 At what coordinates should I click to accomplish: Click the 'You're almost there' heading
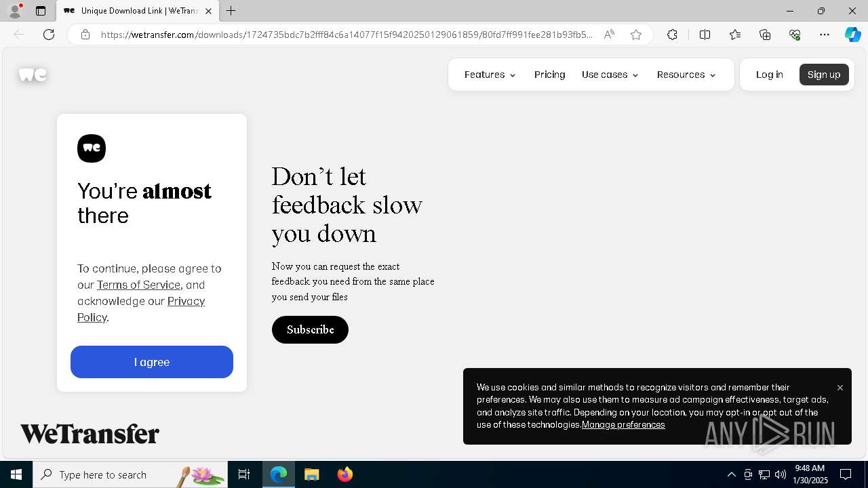click(x=144, y=203)
